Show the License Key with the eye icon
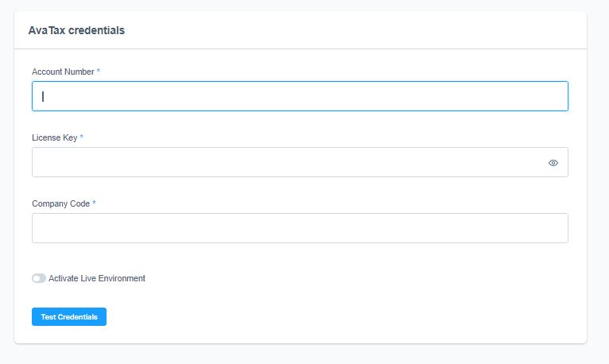609x364 pixels. [x=553, y=163]
